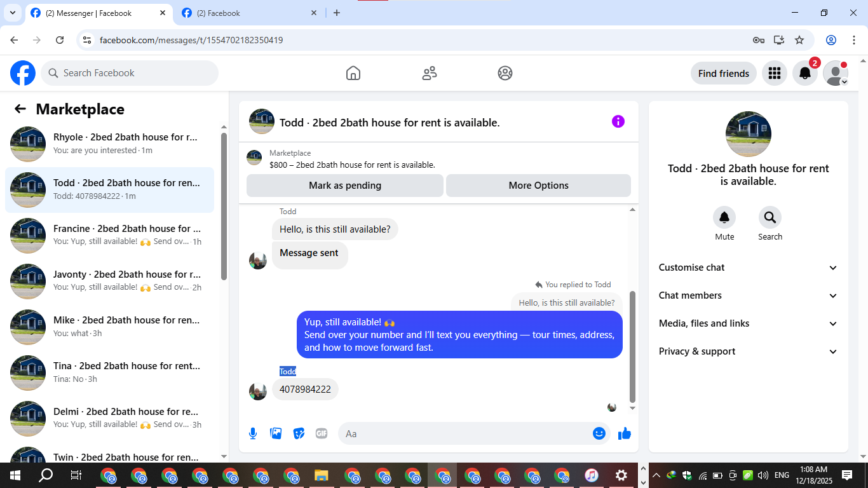868x488 pixels.
Task: Click Mark as pending button
Action: click(345, 186)
